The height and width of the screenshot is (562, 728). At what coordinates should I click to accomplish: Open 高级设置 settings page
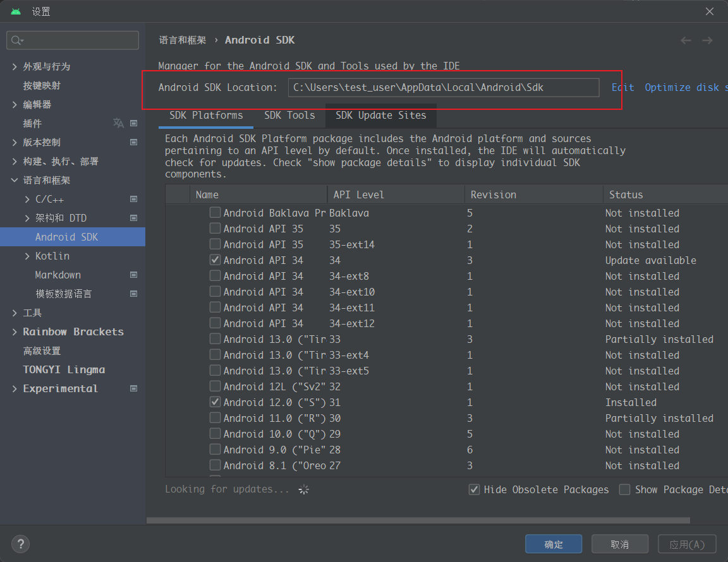point(42,351)
